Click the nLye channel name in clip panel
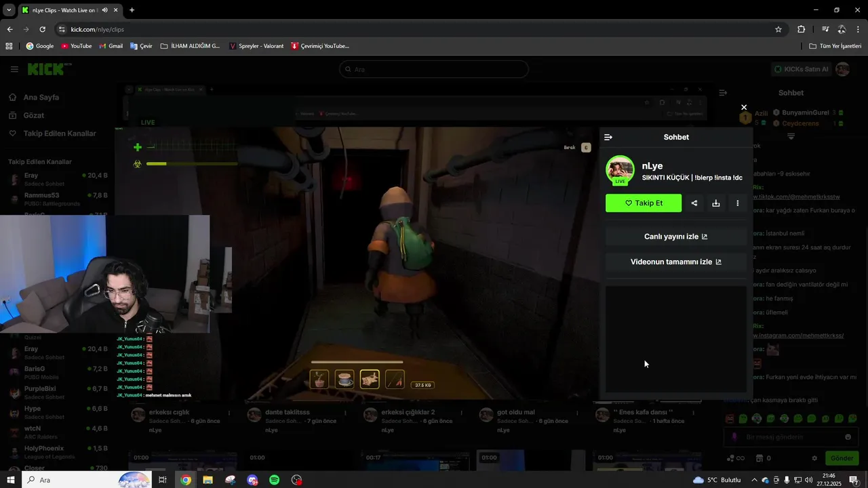 click(652, 166)
